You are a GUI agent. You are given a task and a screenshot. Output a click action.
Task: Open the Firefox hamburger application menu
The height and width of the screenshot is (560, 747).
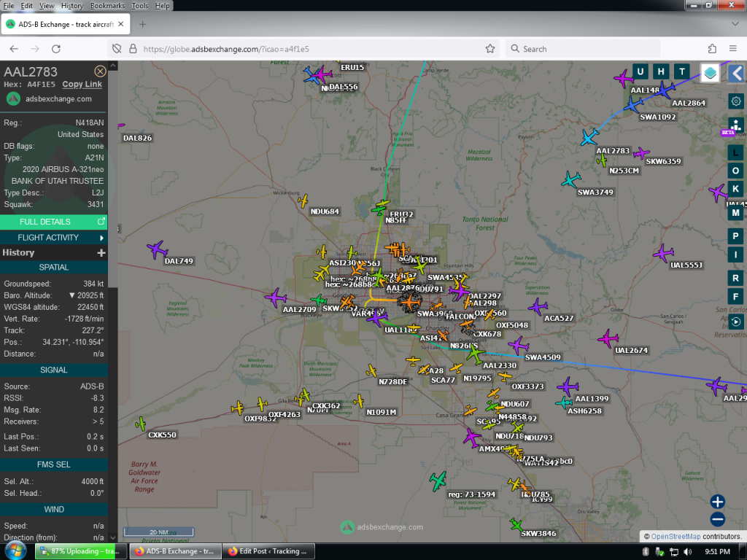coord(733,49)
